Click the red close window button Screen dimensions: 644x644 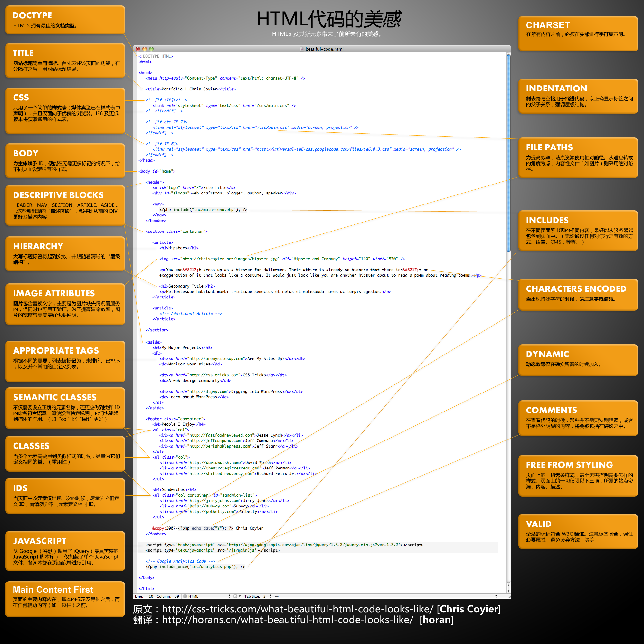pos(138,49)
